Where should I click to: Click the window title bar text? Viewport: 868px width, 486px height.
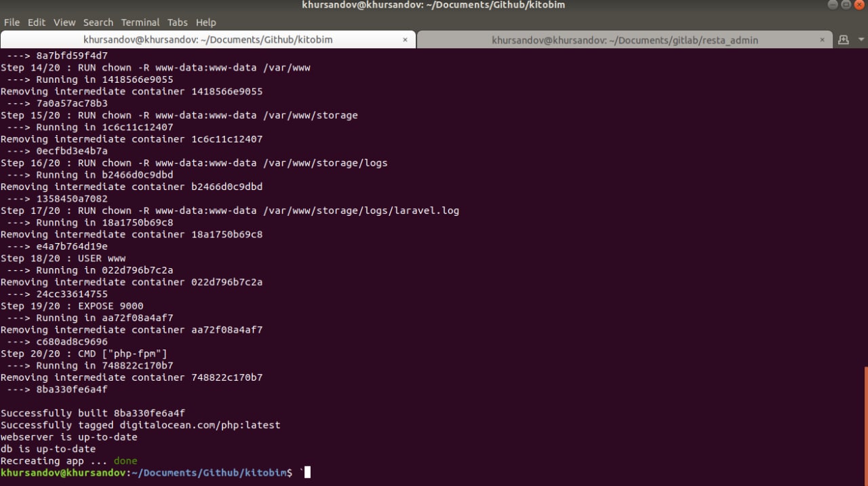pyautogui.click(x=433, y=5)
